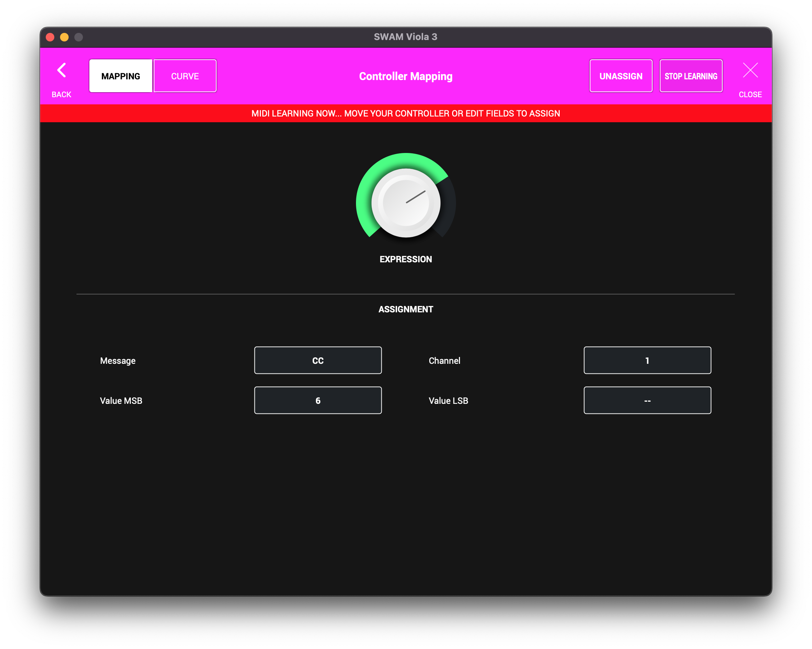Click the Value MSB field showing 6
Image resolution: width=812 pixels, height=649 pixels.
(318, 400)
